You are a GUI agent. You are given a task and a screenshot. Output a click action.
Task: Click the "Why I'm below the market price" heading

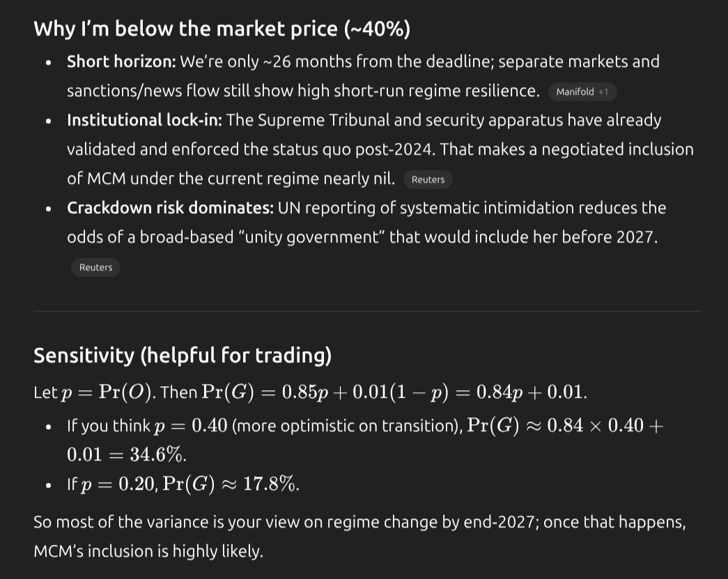222,29
